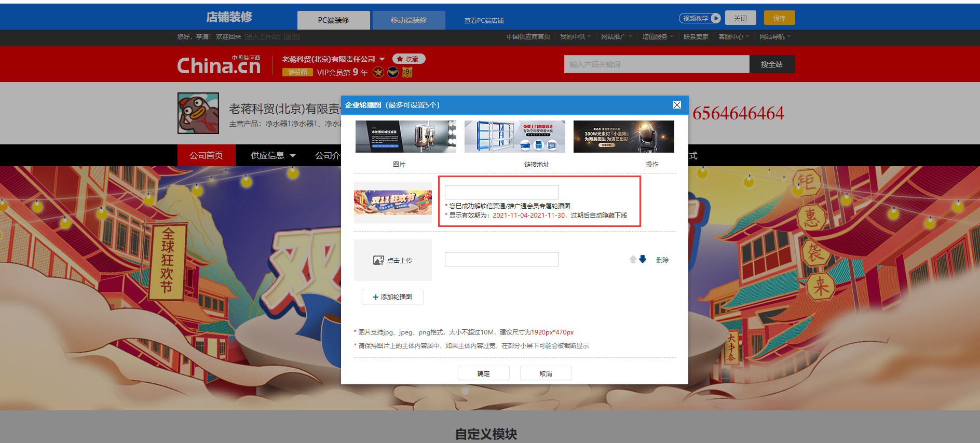
Task: Expand the 网站导航 dropdown
Action: (774, 37)
